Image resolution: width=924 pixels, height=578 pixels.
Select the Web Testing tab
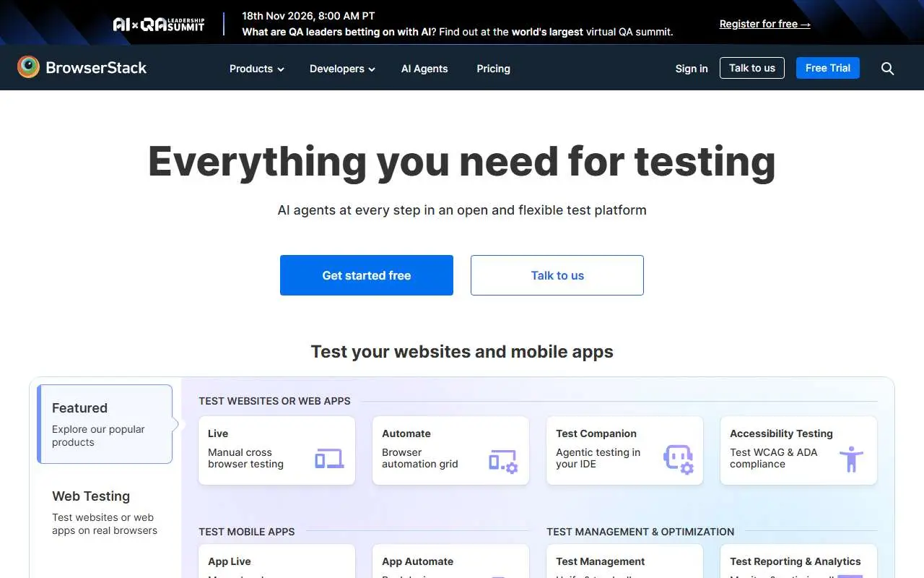[x=105, y=512]
